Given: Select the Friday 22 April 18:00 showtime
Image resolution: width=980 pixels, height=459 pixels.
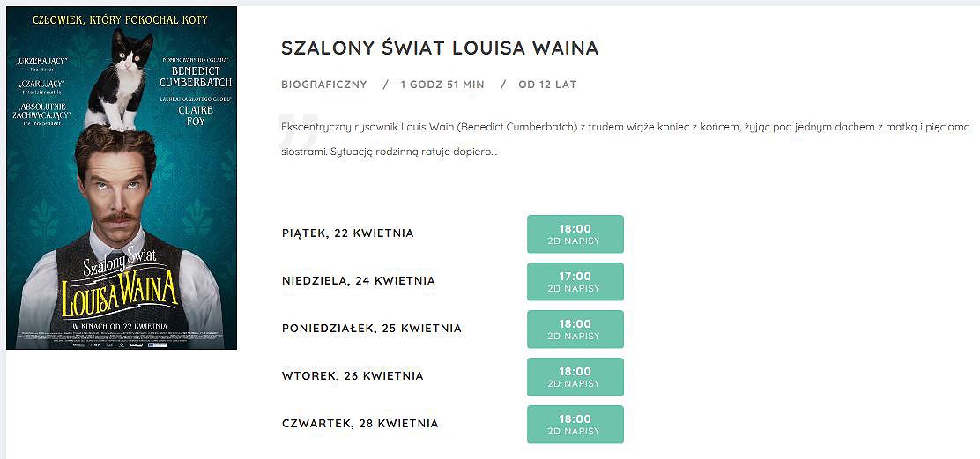Looking at the screenshot, I should tap(575, 234).
